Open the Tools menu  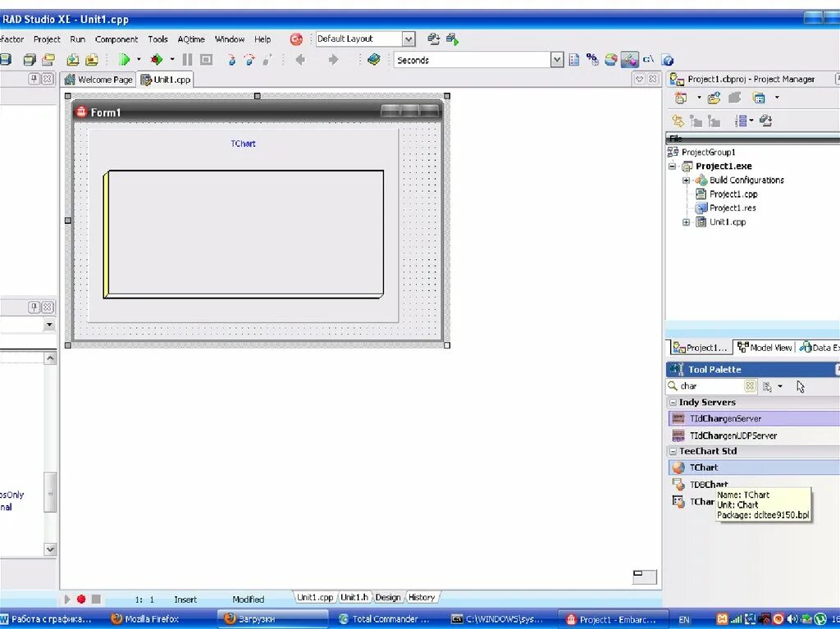(157, 39)
